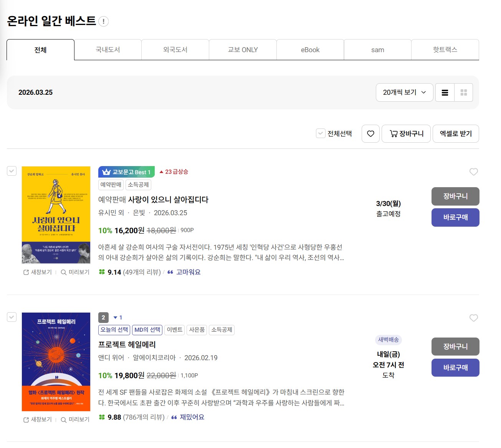Switch to the eBook tab

tap(310, 50)
